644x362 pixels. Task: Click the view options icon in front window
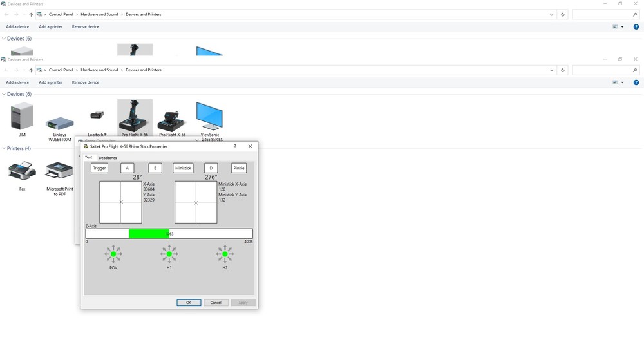coord(615,82)
